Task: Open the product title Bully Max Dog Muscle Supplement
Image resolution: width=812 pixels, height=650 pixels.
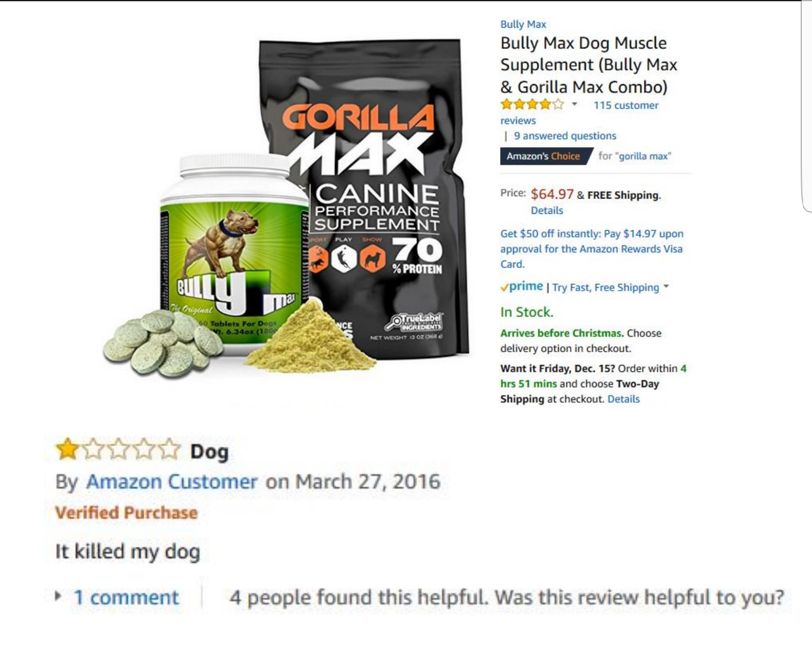Action: click(589, 65)
